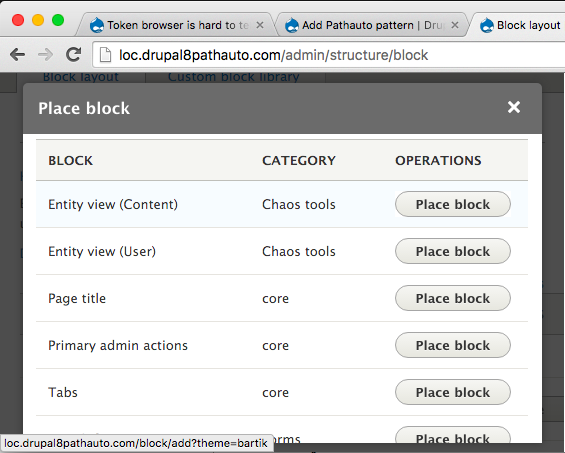Click Drupal favicon on Token browser tab
Viewport: 565px width, 453px height.
(97, 26)
